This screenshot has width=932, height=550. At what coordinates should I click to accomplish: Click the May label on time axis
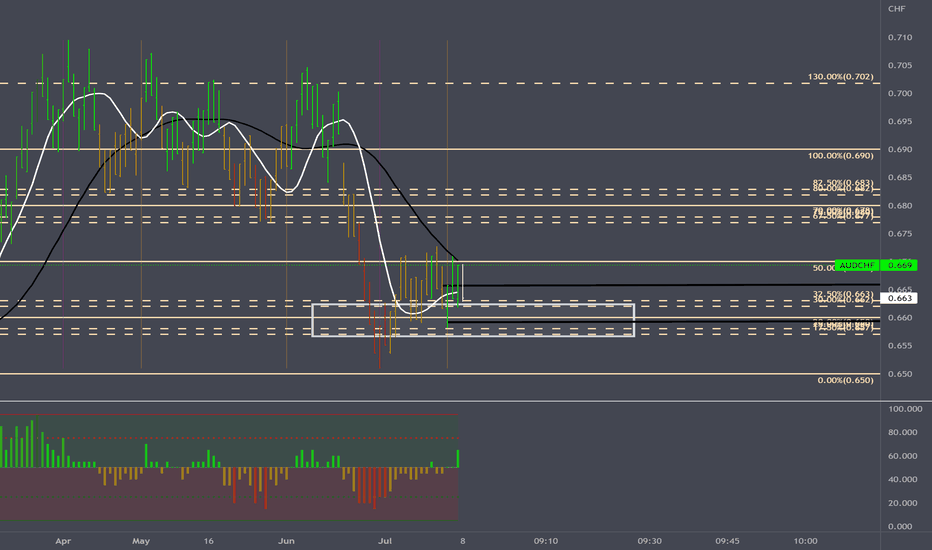[x=141, y=541]
